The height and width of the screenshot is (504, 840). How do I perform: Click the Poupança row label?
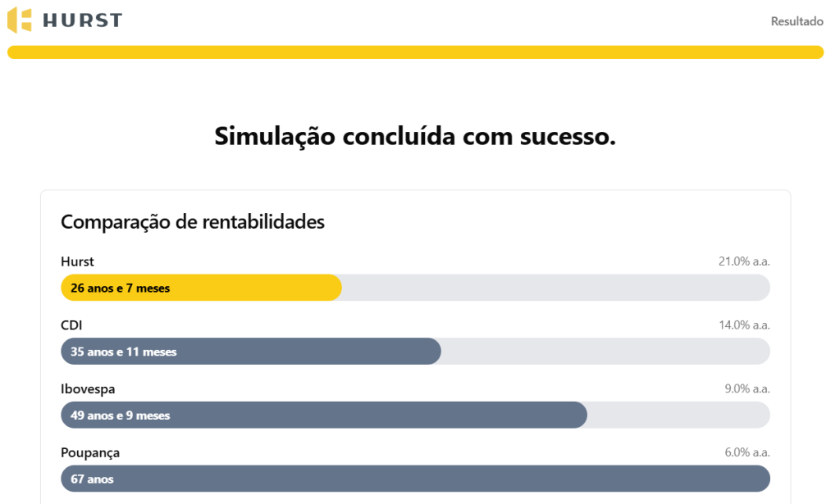[x=90, y=452]
